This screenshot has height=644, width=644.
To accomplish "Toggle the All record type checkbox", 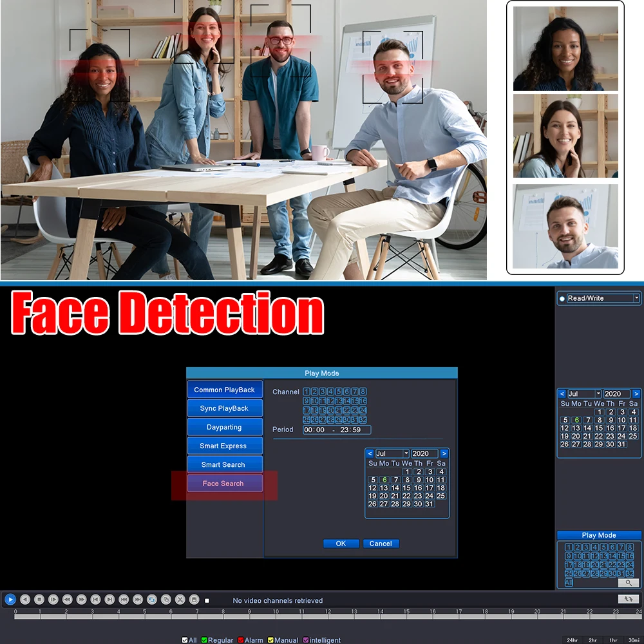I will 185,640.
